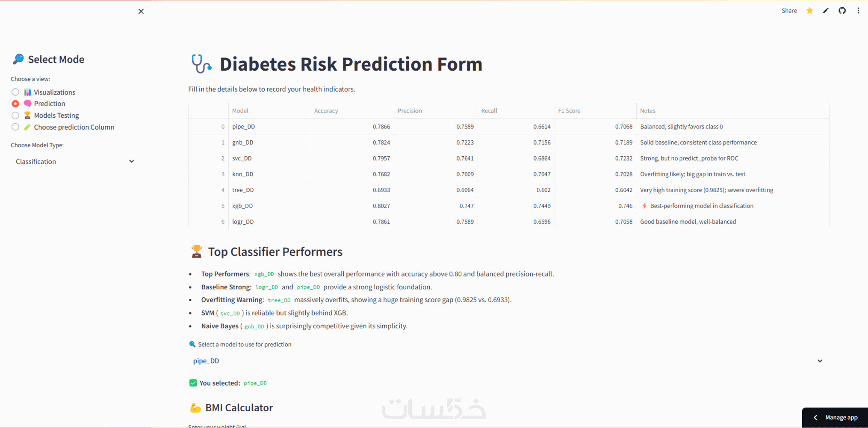Select the Models Testing radio option
Viewport: 868px width, 428px height.
click(15, 116)
